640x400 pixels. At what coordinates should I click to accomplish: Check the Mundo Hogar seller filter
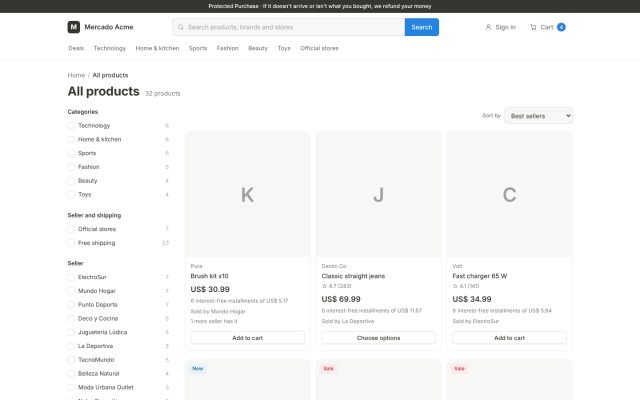pyautogui.click(x=71, y=291)
